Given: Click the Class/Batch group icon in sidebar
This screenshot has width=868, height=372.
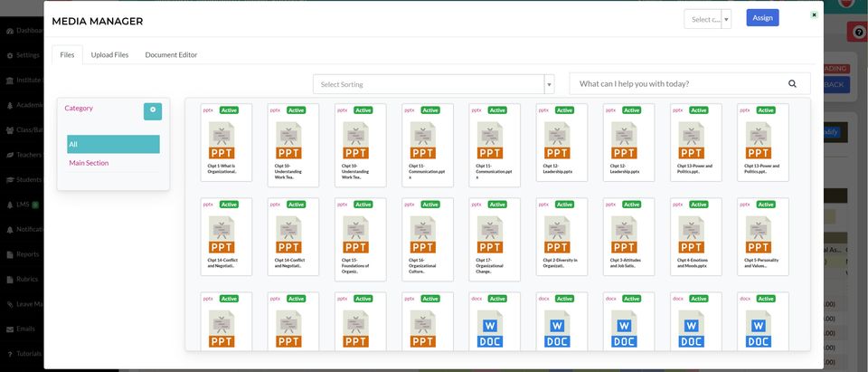Looking at the screenshot, I should coord(10,130).
